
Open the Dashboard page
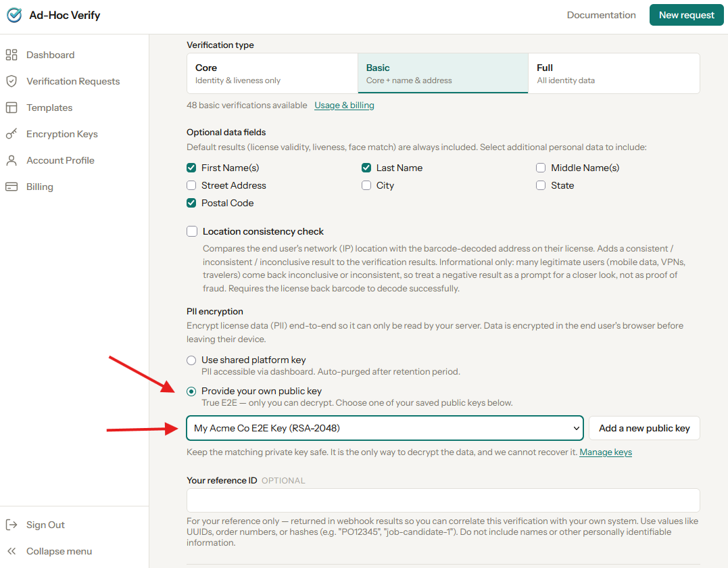point(50,55)
